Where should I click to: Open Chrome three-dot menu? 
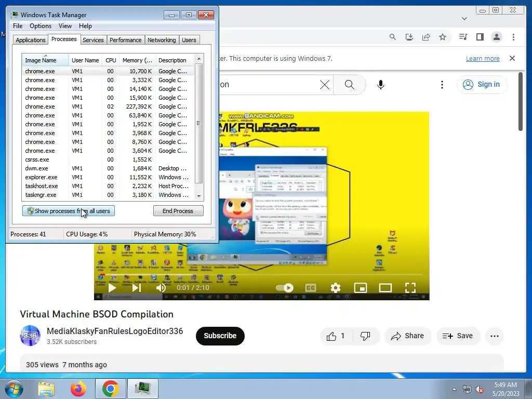(513, 37)
